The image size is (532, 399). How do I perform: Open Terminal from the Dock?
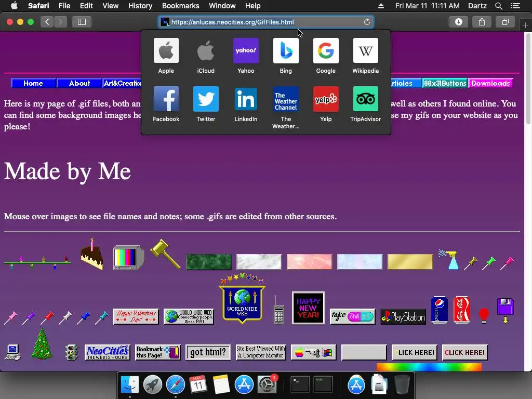tap(300, 384)
